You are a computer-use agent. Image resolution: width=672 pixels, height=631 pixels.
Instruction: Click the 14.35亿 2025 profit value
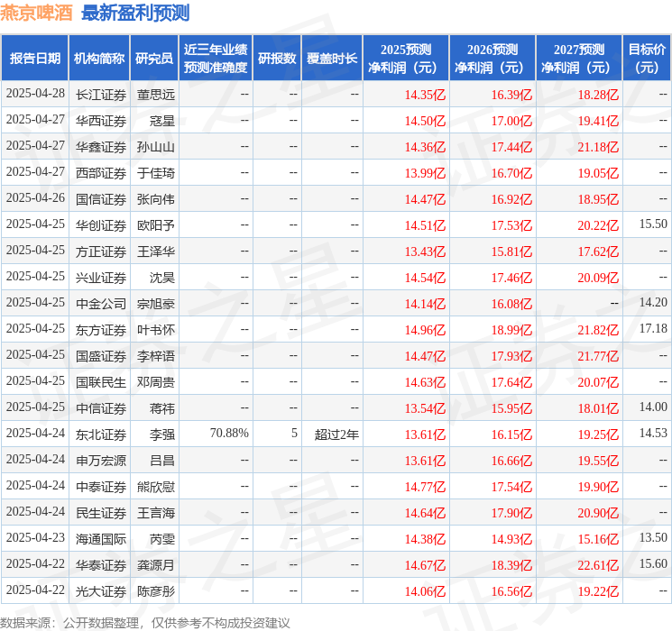pyautogui.click(x=425, y=95)
